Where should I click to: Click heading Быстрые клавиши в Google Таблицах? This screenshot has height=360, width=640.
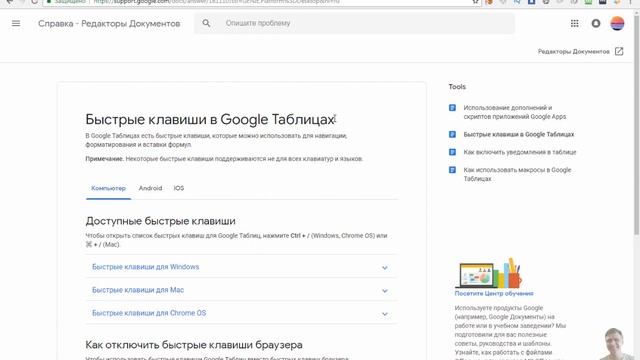[x=210, y=120]
